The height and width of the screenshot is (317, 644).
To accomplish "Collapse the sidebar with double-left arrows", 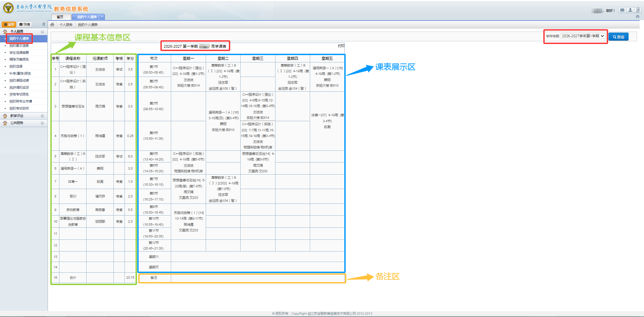I will (44, 24).
